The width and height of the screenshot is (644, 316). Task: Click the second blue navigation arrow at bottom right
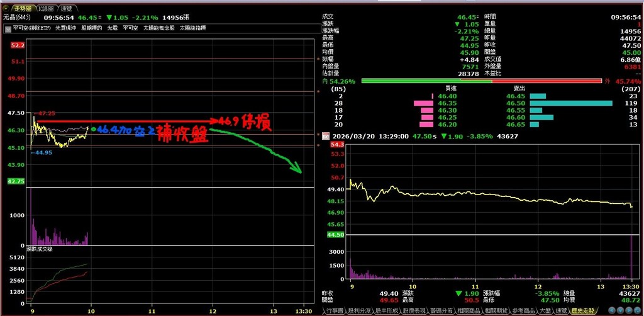(622, 310)
